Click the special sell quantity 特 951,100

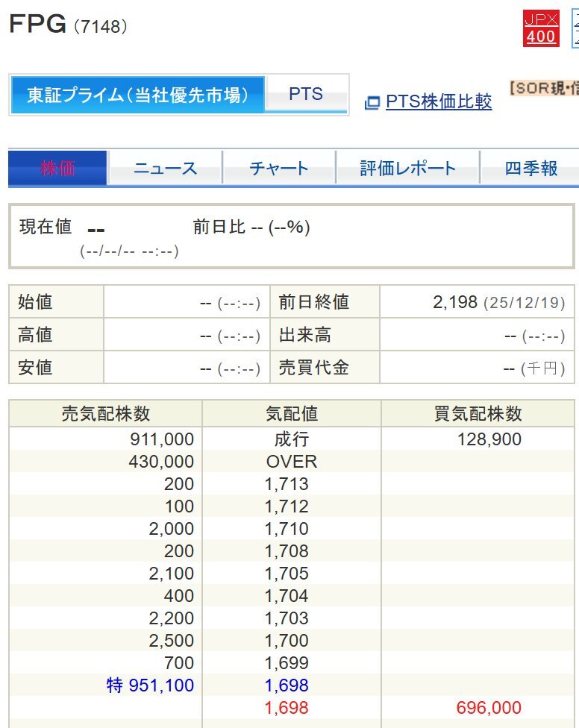point(150,685)
